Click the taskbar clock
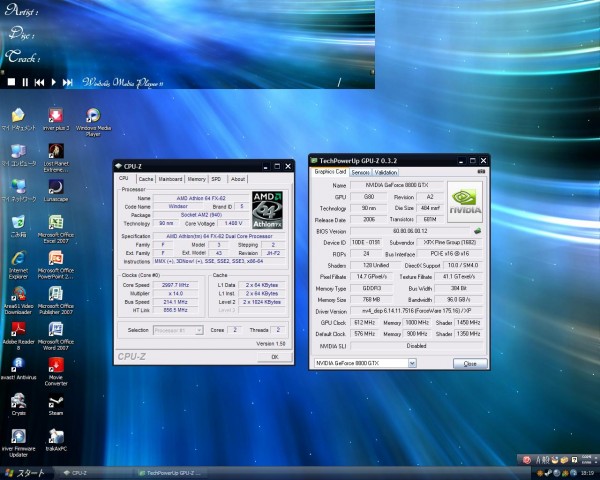This screenshot has height=480, width=600. click(x=587, y=473)
